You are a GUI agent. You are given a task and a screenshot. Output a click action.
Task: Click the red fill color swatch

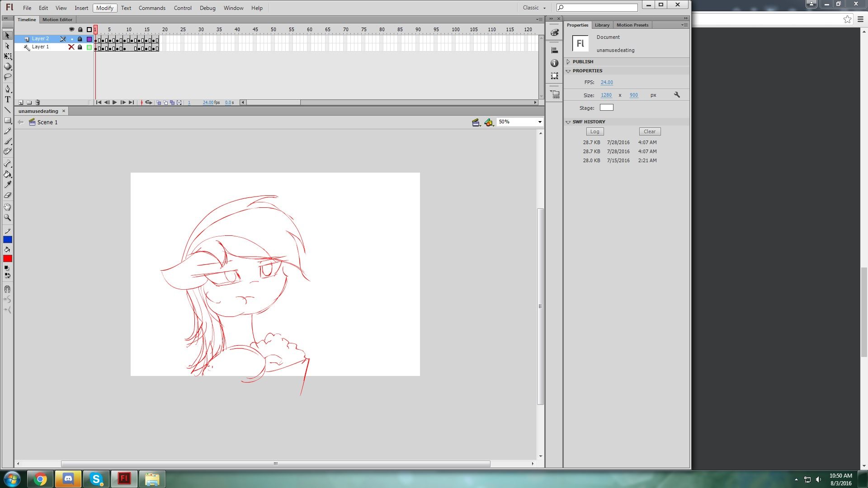pos(8,258)
